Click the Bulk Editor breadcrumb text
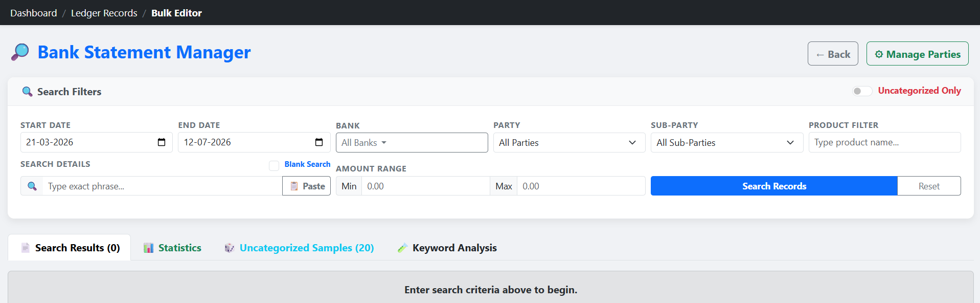 click(176, 13)
